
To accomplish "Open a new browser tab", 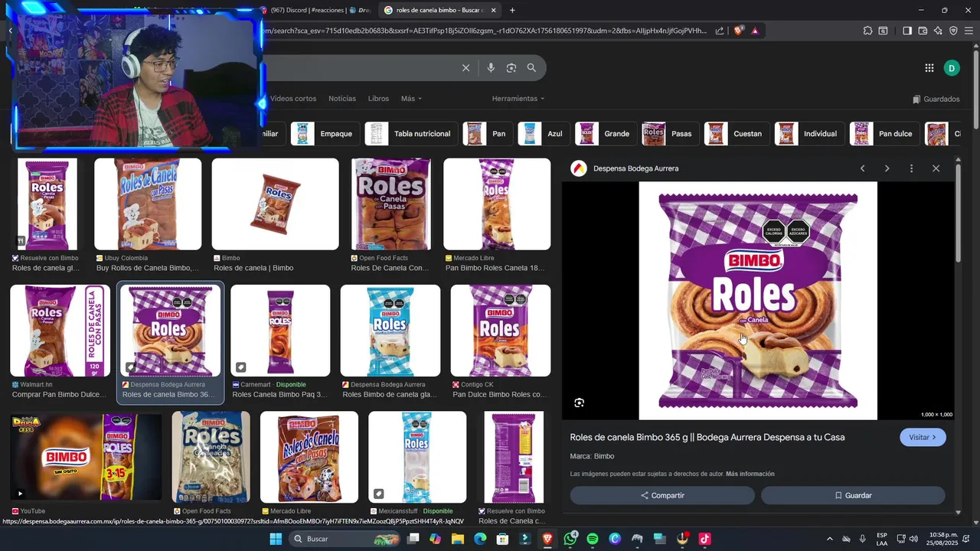I will [512, 10].
